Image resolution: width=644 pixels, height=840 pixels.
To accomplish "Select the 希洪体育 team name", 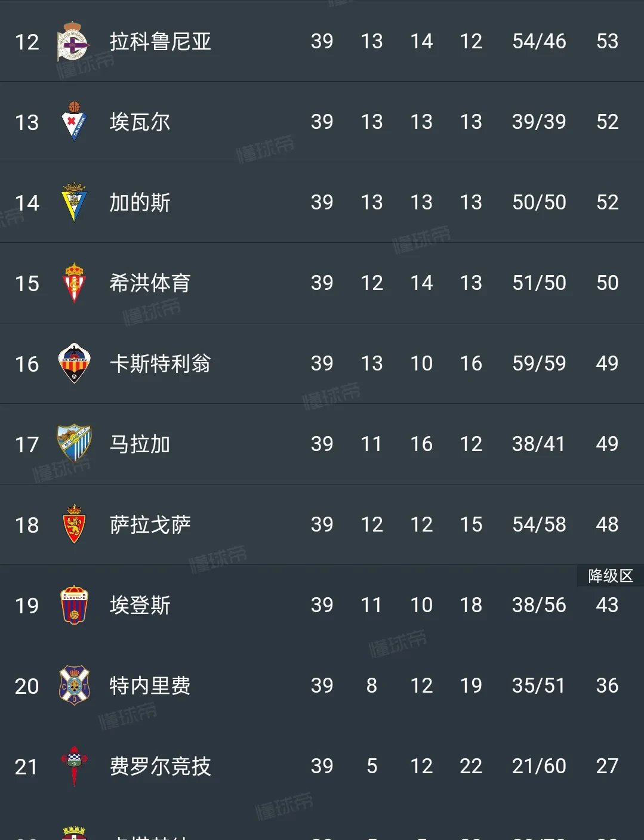I will pos(150,283).
